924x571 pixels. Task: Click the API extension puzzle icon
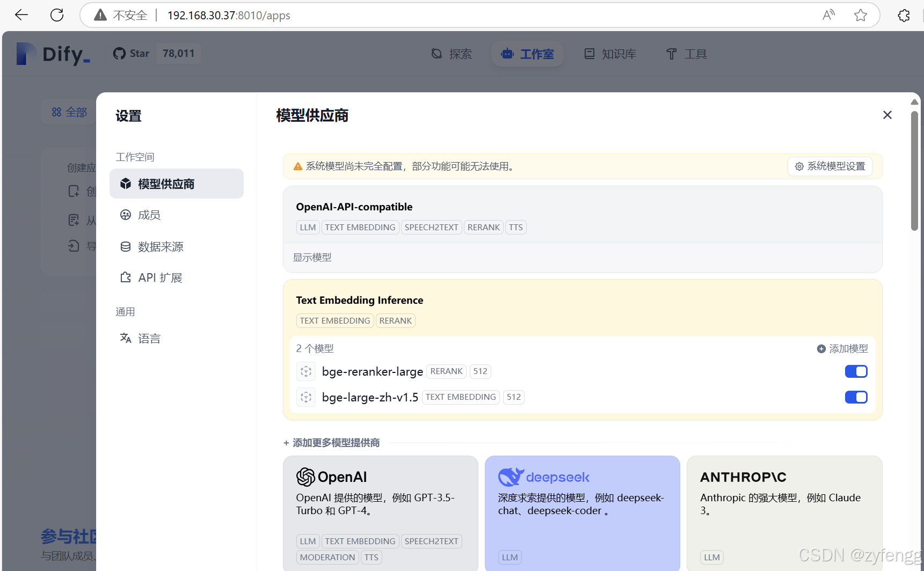point(126,277)
